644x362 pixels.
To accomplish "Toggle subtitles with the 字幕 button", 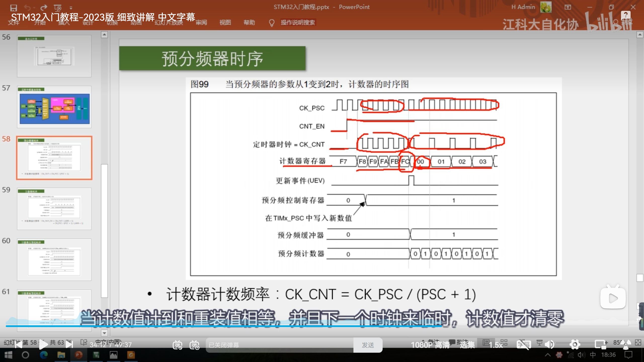I will tap(524, 345).
